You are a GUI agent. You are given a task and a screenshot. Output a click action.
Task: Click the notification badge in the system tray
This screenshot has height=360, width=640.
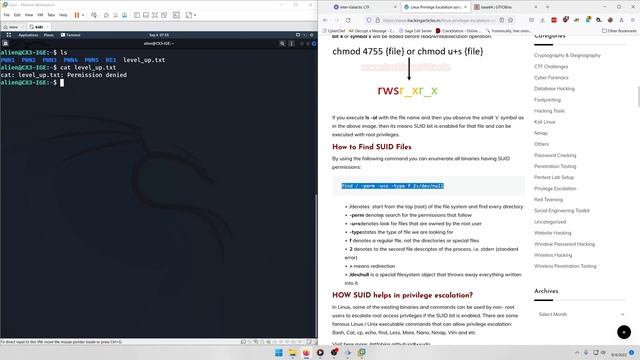631,353
